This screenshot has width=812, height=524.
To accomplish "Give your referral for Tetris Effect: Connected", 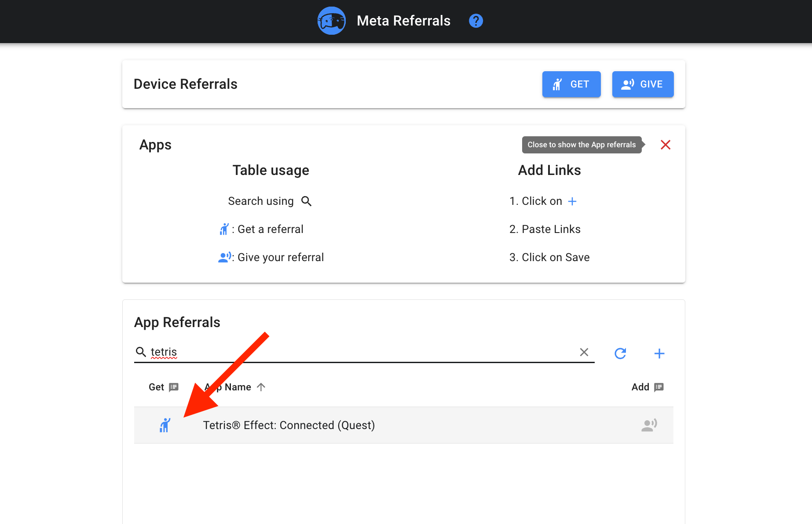I will (649, 425).
